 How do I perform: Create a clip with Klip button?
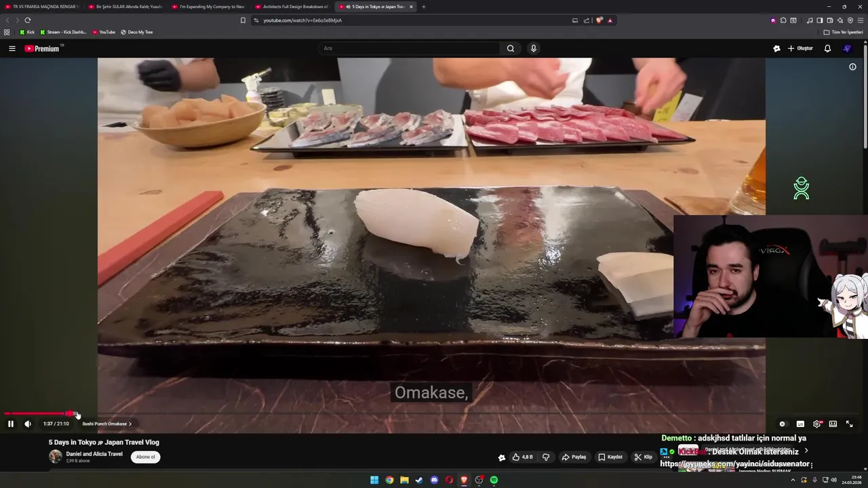coord(643,457)
